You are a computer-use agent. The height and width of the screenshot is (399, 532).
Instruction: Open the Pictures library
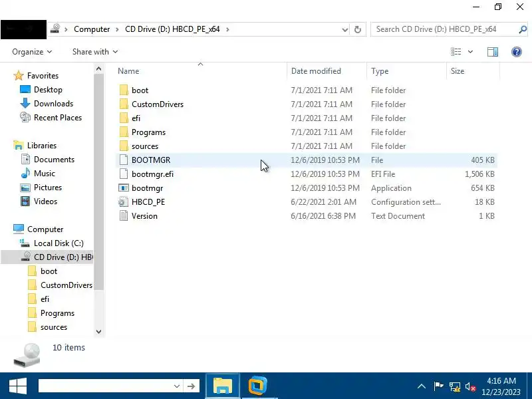(48, 188)
